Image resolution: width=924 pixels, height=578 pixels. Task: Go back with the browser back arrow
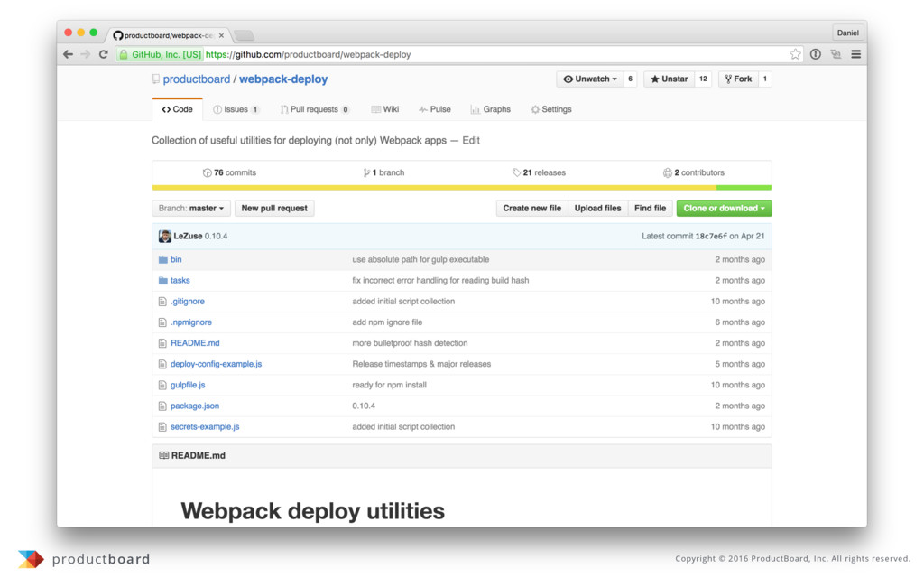tap(69, 54)
